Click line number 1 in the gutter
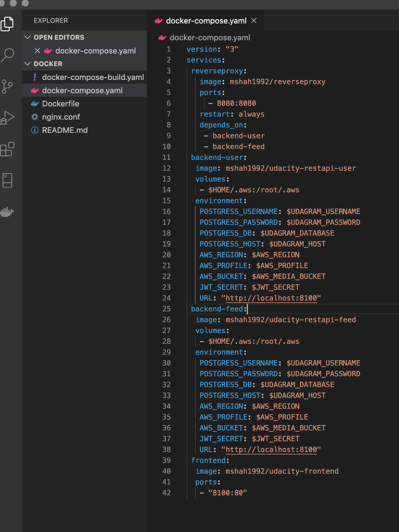The height and width of the screenshot is (532, 399). pyautogui.click(x=169, y=49)
